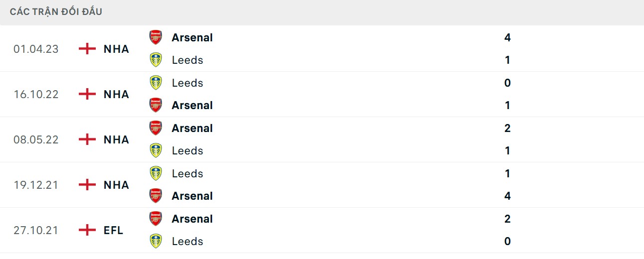This screenshot has height=259, width=644.
Task: Select the EFL competition label
Action: coord(113,230)
